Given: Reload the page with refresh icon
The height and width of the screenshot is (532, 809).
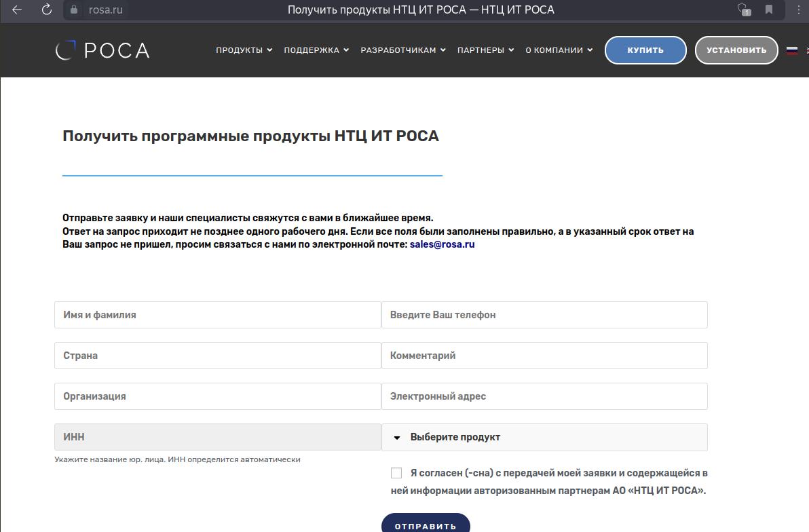Looking at the screenshot, I should pyautogui.click(x=46, y=9).
